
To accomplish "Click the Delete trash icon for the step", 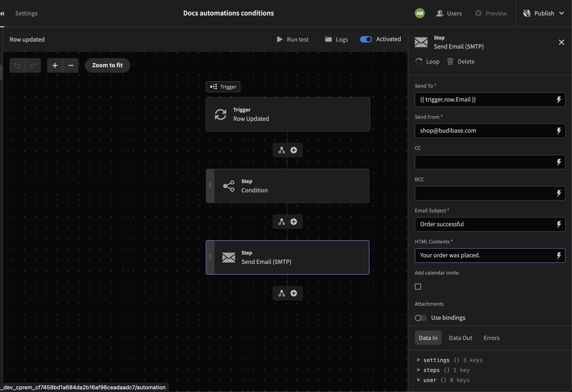I will pyautogui.click(x=450, y=62).
